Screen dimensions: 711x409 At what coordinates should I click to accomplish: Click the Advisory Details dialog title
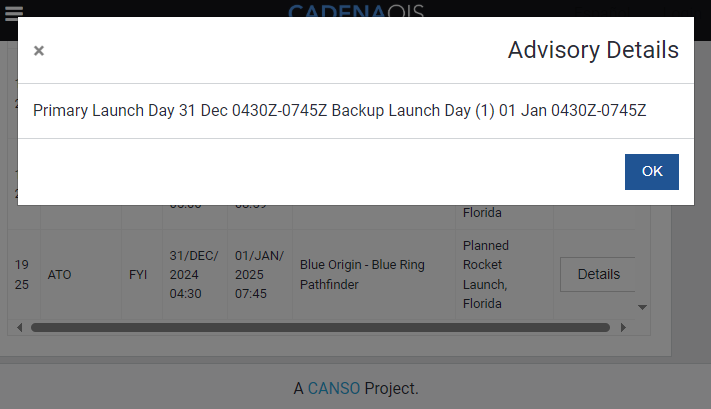click(x=593, y=50)
